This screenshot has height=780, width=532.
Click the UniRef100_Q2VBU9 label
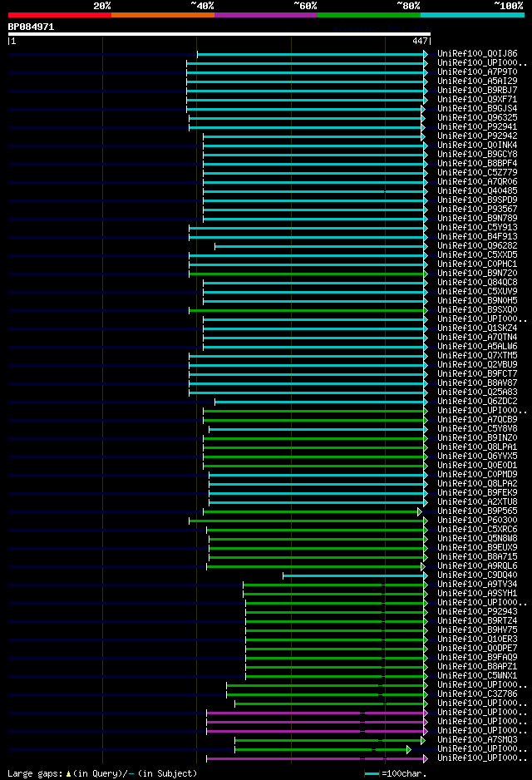tap(477, 364)
